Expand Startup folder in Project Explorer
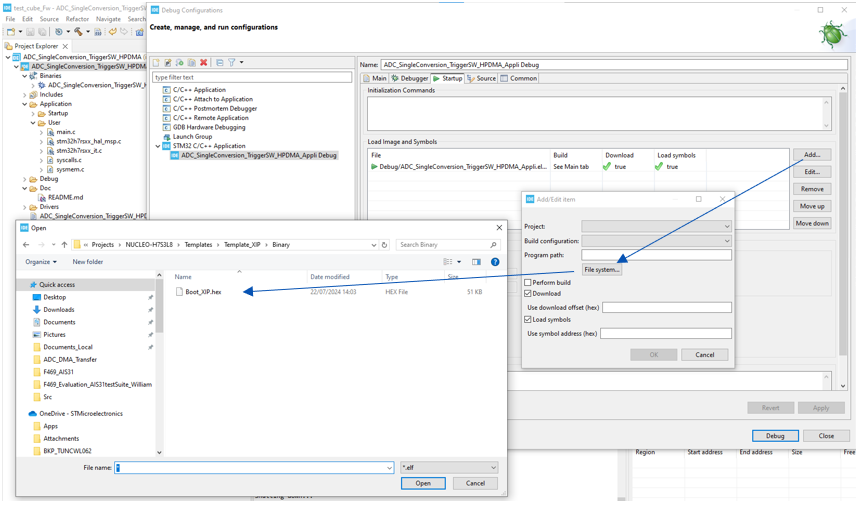The height and width of the screenshot is (510, 856). tap(33, 114)
